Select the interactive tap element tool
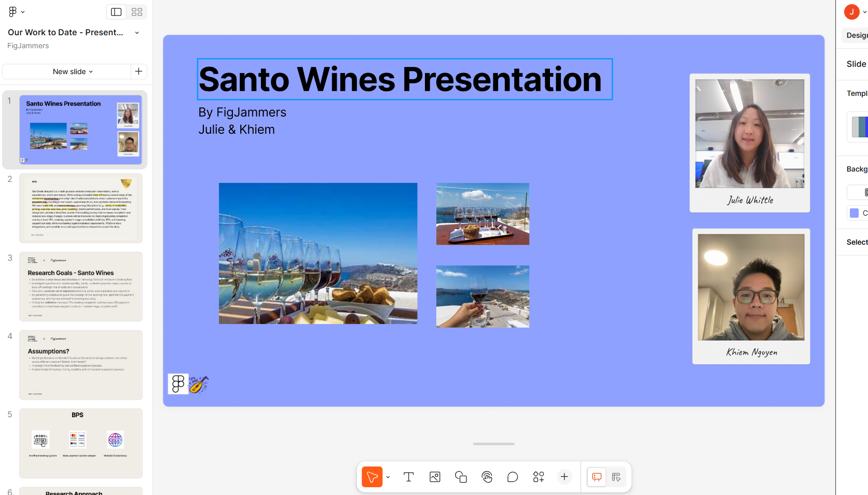 [487, 477]
